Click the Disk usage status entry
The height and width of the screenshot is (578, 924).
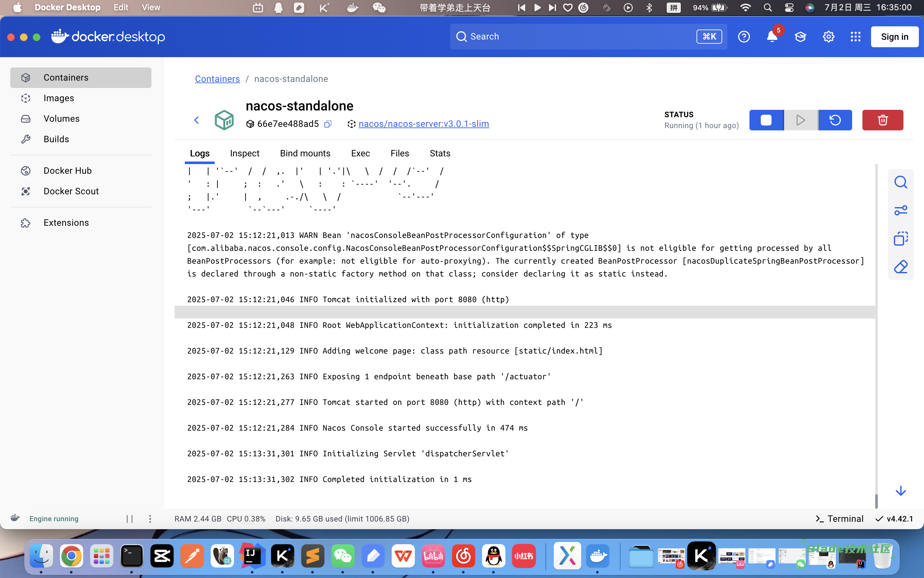click(x=343, y=519)
